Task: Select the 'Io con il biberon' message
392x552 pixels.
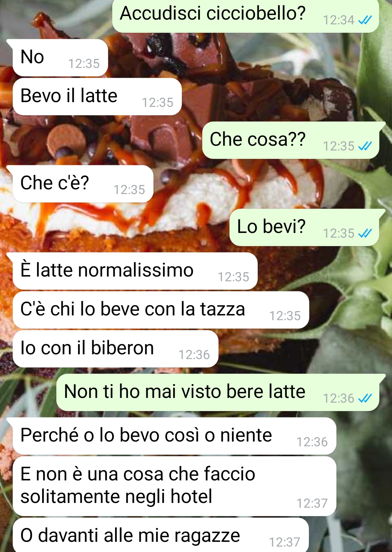Action: 115,349
